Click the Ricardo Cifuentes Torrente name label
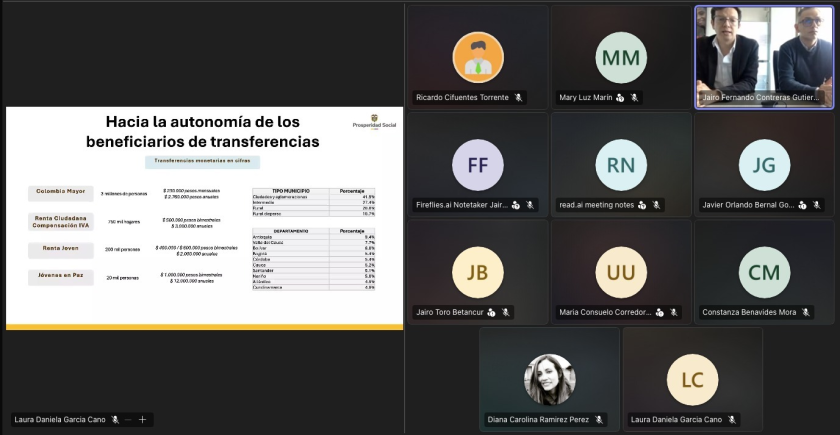 point(462,98)
